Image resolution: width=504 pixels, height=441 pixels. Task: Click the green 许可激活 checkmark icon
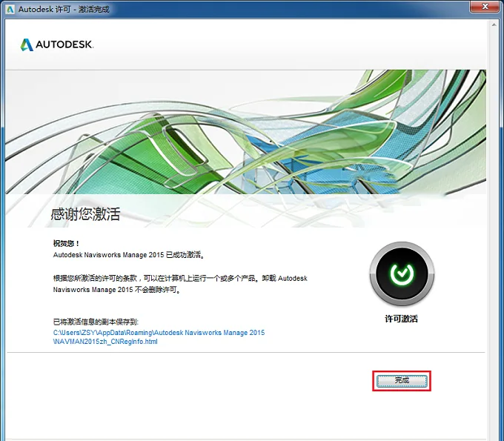coord(402,273)
